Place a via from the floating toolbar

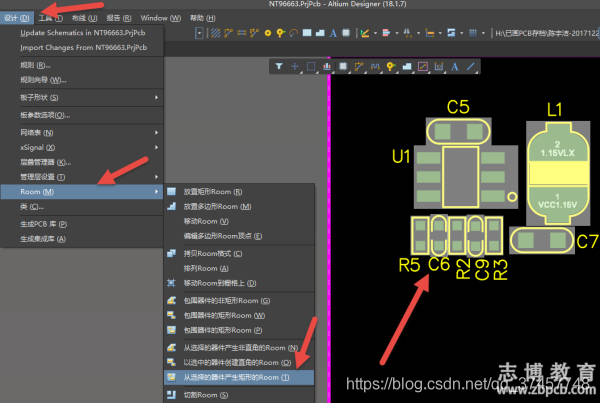point(391,66)
